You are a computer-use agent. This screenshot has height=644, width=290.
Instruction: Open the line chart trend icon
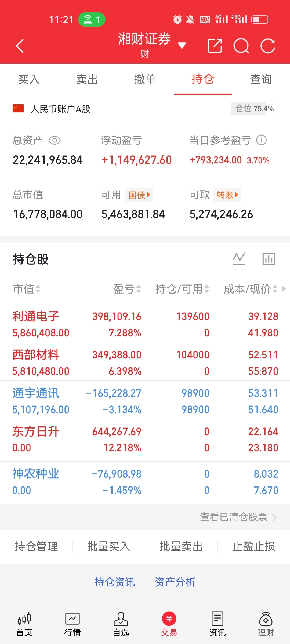239,259
